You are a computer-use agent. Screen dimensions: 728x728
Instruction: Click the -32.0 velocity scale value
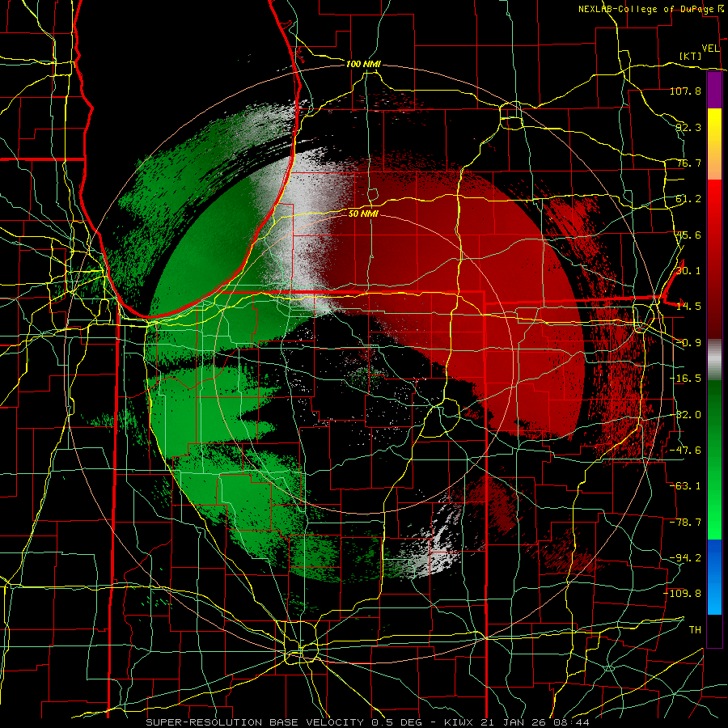[685, 415]
